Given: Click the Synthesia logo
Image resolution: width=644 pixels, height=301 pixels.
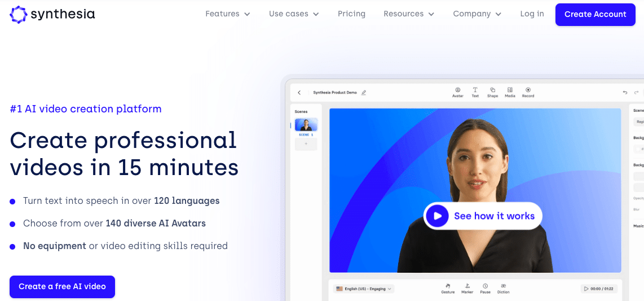Looking at the screenshot, I should pos(52,14).
